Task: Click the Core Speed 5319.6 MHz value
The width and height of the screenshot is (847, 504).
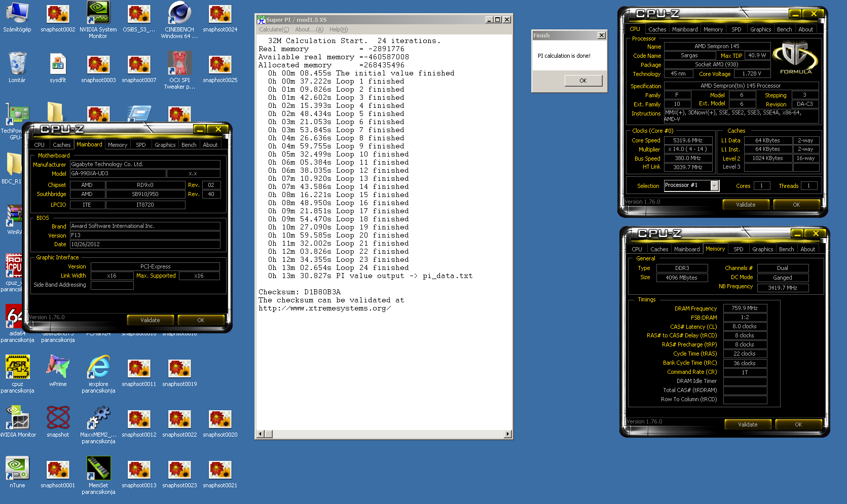Action: pos(688,140)
